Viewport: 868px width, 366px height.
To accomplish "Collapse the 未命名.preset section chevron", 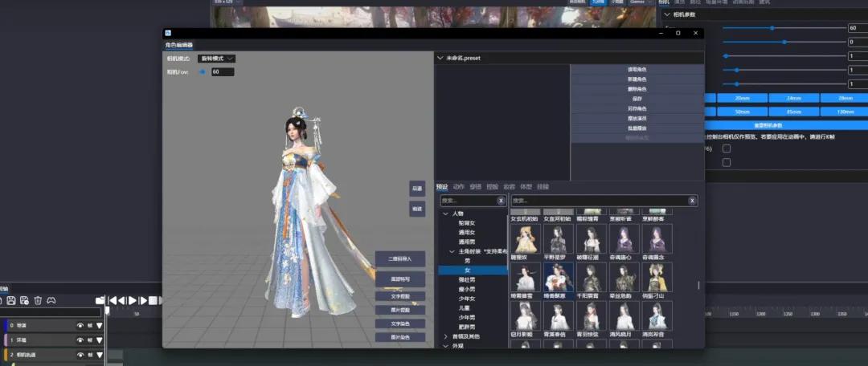I will pos(440,58).
